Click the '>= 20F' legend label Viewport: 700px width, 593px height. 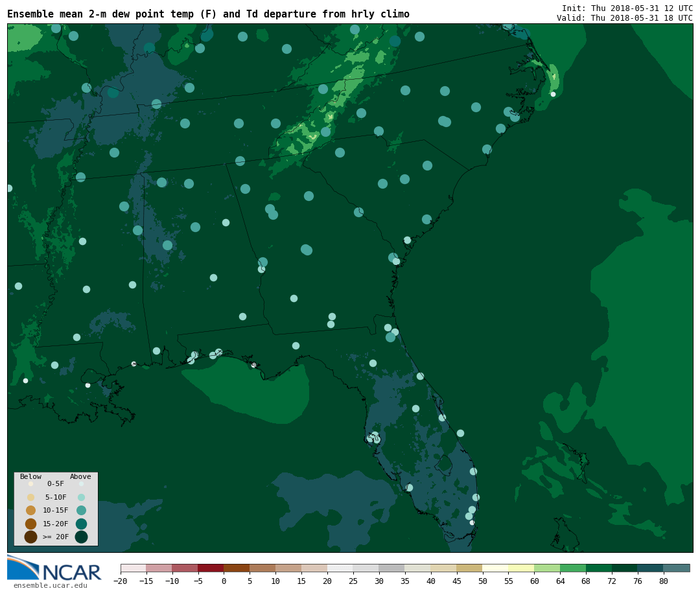coord(55,537)
